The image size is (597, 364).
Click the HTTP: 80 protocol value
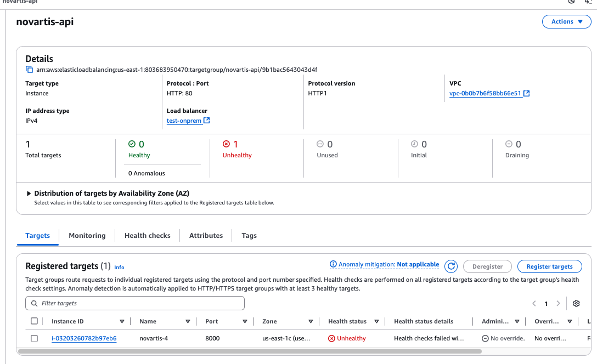[x=179, y=93]
